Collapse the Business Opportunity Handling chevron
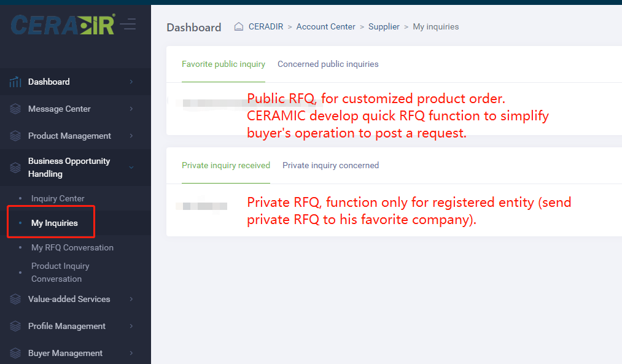 131,168
